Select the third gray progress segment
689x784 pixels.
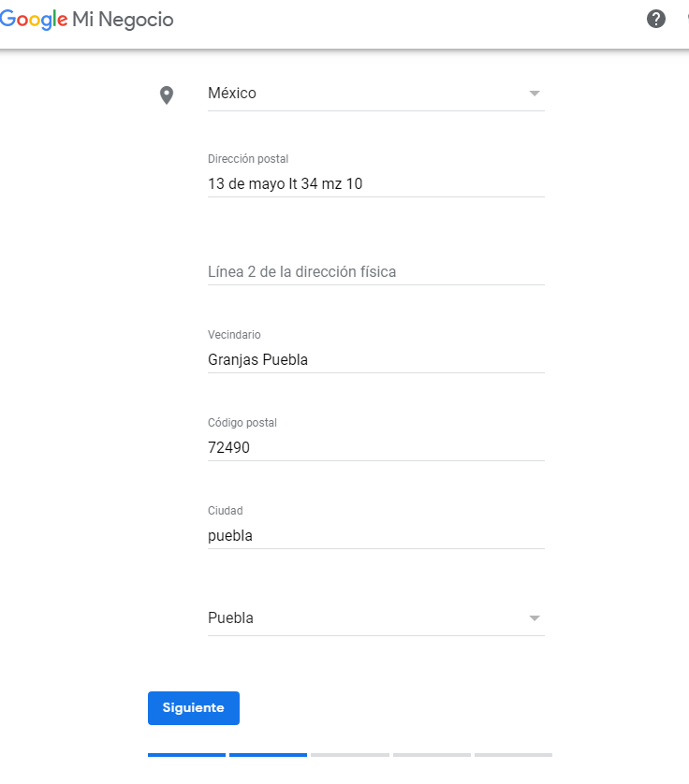point(350,754)
